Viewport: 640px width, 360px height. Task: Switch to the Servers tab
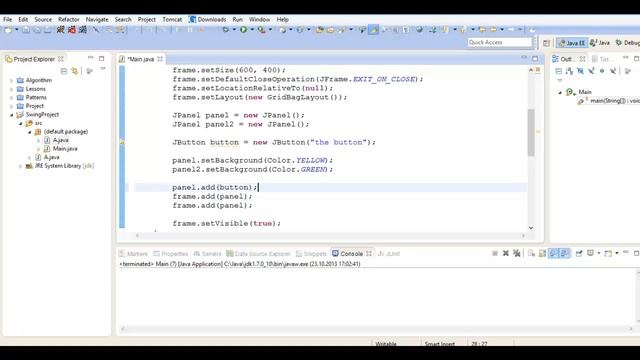(207, 253)
